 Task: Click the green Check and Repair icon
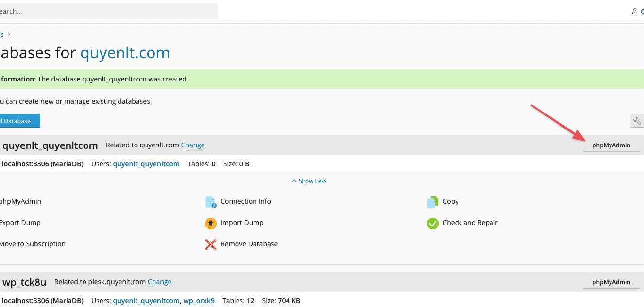click(x=432, y=223)
